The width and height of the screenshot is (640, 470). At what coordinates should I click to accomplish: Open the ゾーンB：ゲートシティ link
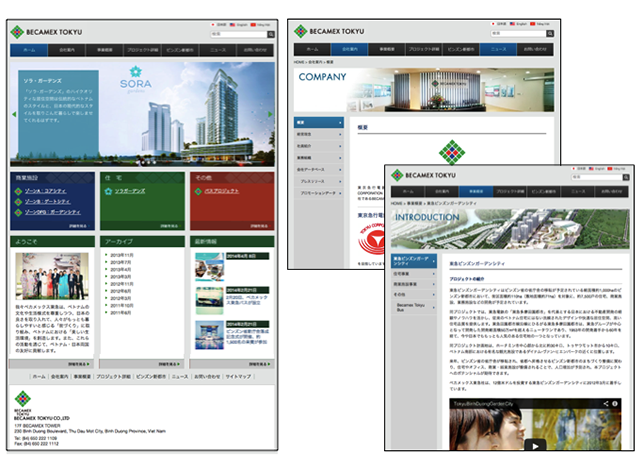coord(47,202)
